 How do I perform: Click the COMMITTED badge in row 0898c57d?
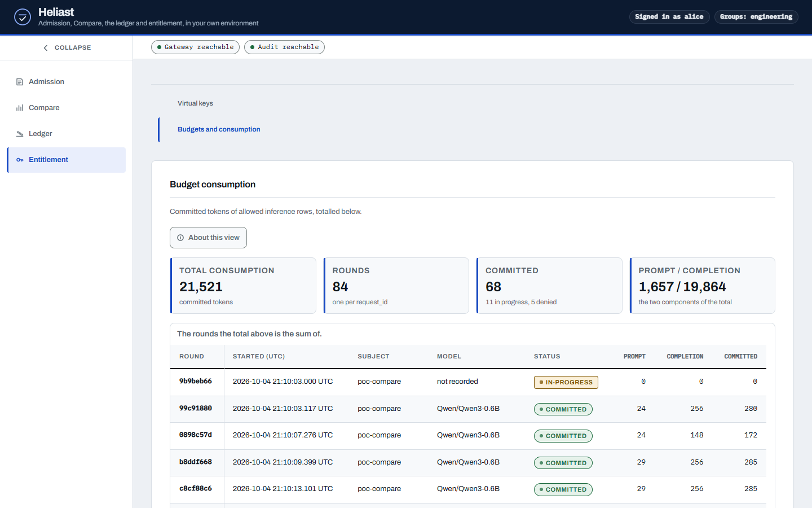(563, 436)
